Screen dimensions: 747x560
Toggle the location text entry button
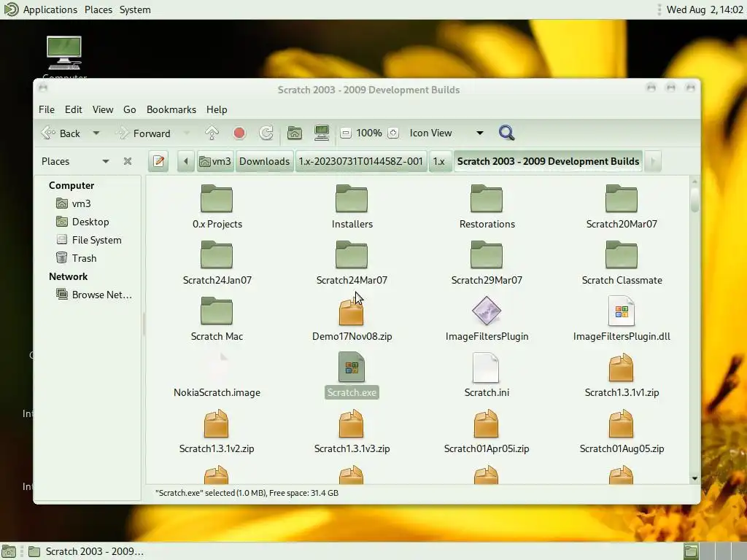pos(158,161)
